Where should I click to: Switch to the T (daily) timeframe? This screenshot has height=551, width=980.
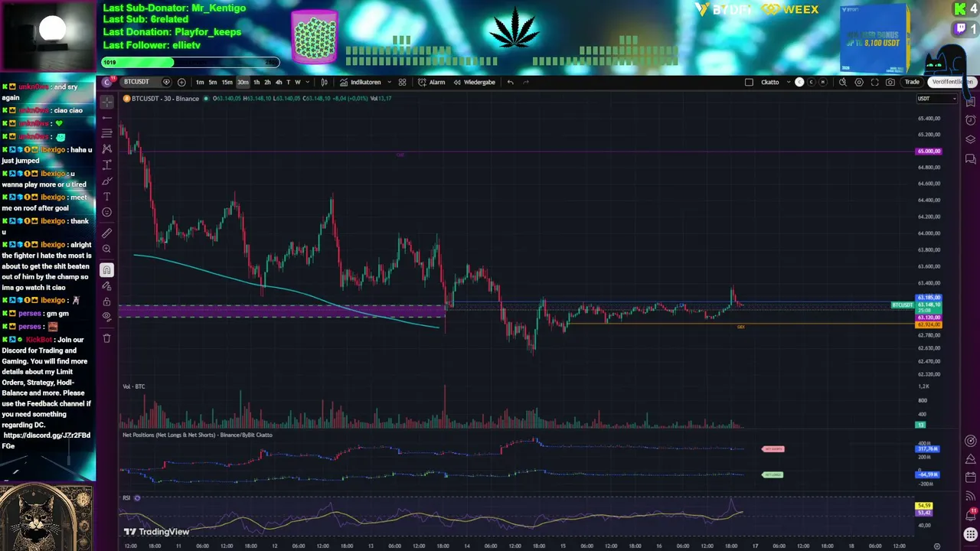[288, 82]
